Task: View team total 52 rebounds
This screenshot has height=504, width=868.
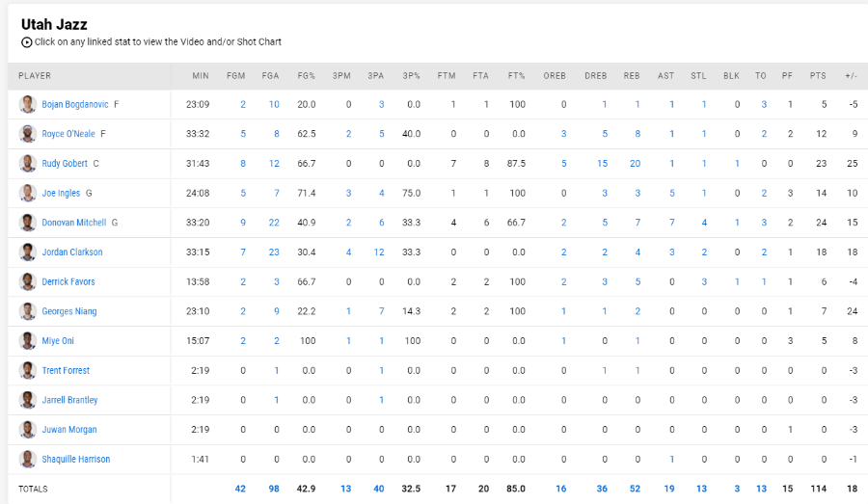Action: 635,489
